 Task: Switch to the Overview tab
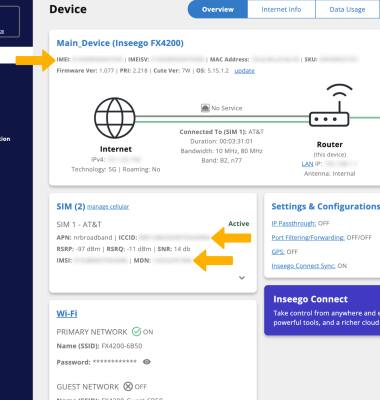pos(218,9)
